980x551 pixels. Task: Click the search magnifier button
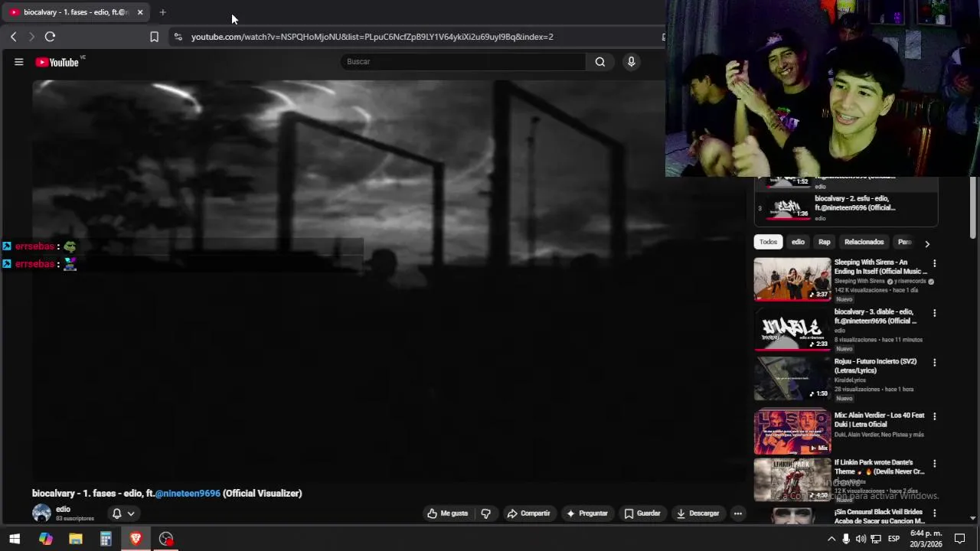(600, 62)
